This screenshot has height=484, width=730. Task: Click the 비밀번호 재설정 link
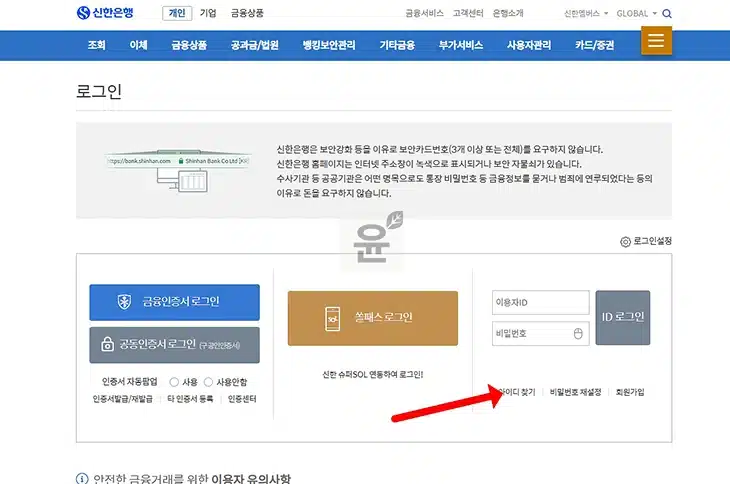575,392
